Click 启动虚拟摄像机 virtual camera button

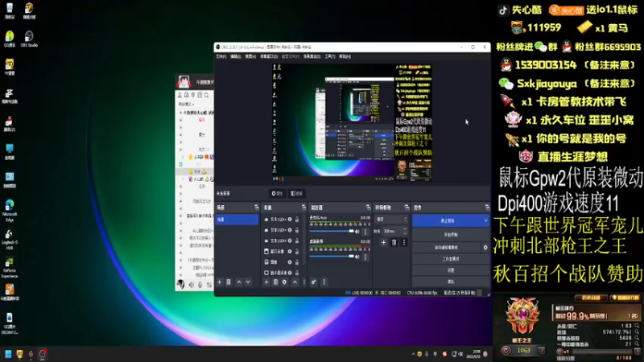click(447, 248)
